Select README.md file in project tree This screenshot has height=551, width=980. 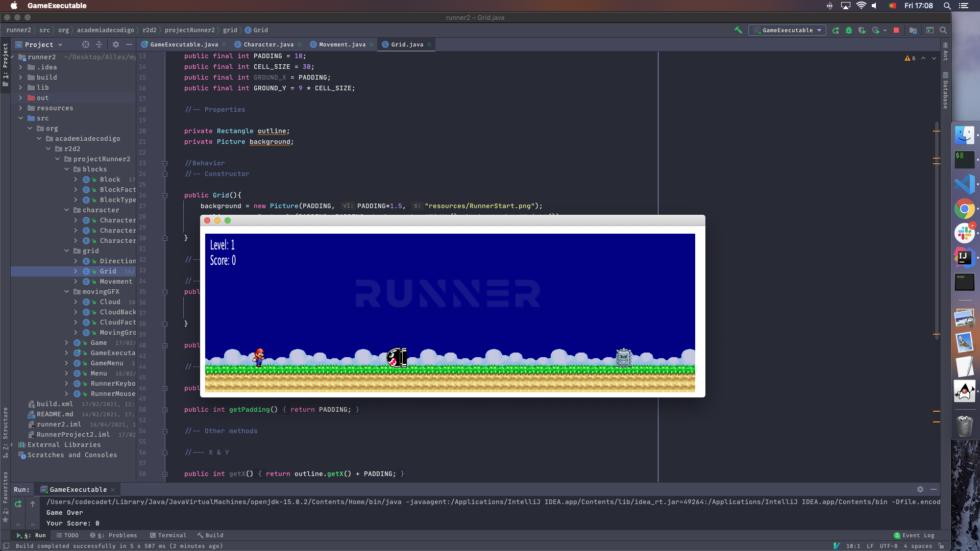pyautogui.click(x=55, y=414)
